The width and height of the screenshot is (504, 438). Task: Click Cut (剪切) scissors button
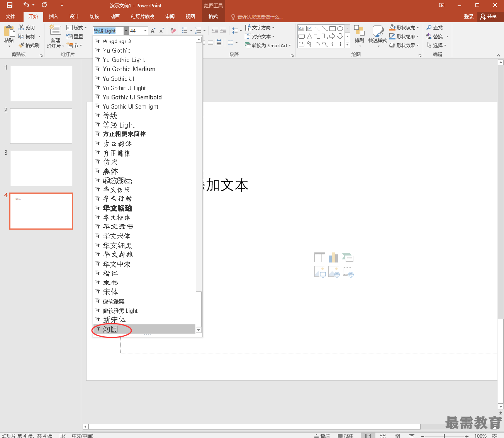click(27, 27)
